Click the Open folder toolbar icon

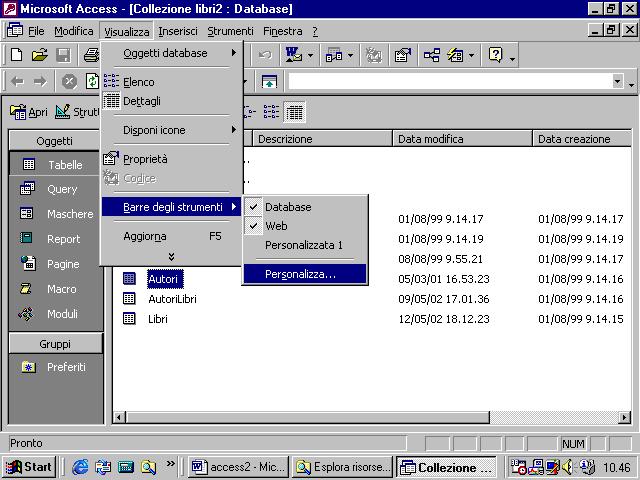tap(40, 55)
